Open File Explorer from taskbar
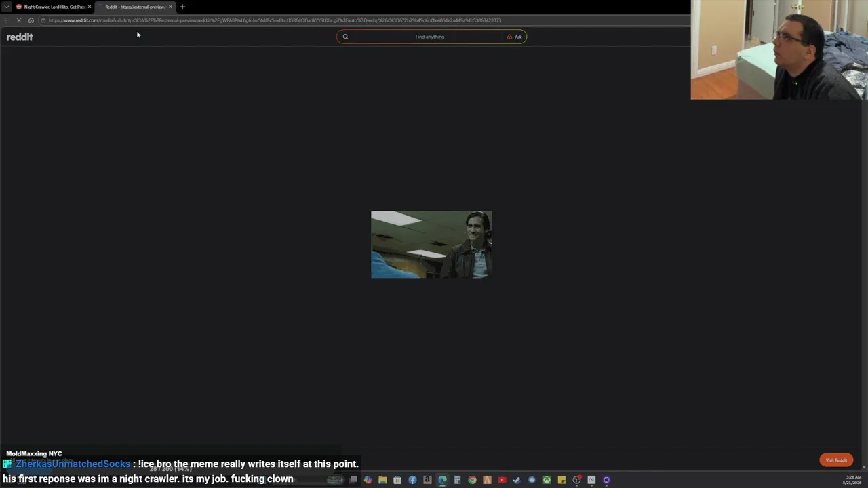This screenshot has height=488, width=868. (x=382, y=480)
